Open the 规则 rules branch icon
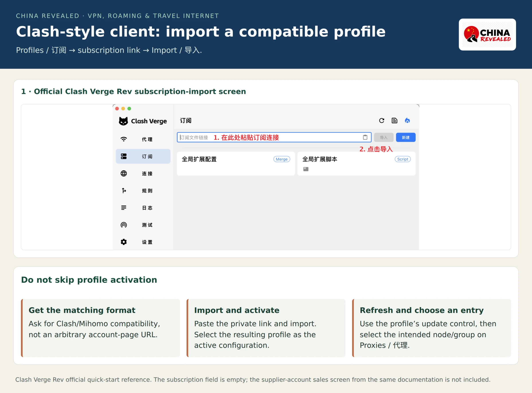Screen dimensions: 532x393 click(x=124, y=191)
